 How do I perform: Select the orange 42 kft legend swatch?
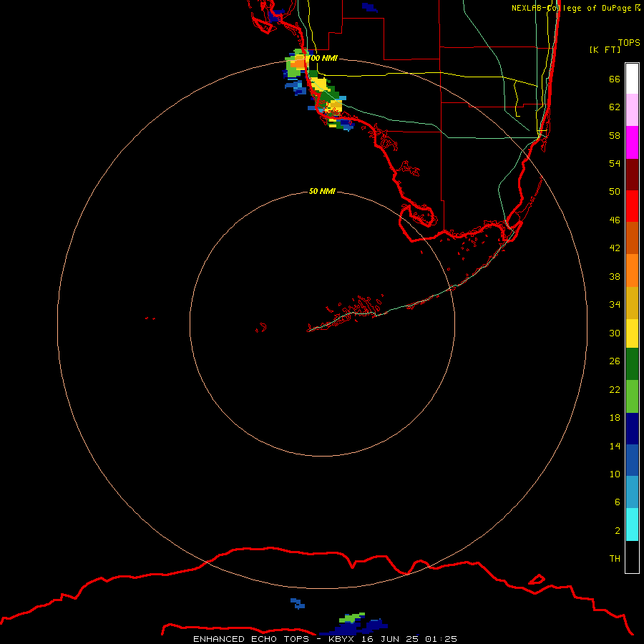click(632, 270)
